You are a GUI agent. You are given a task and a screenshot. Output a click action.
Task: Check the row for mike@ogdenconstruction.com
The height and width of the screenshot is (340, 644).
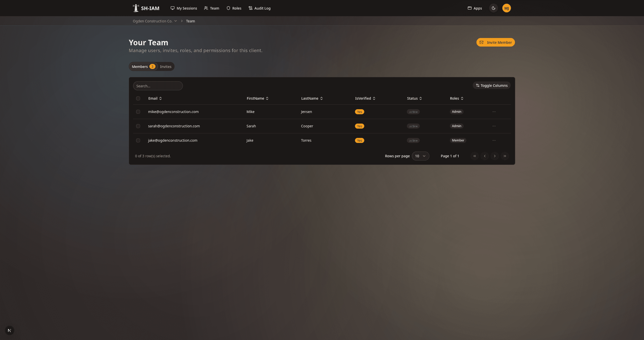(x=138, y=112)
